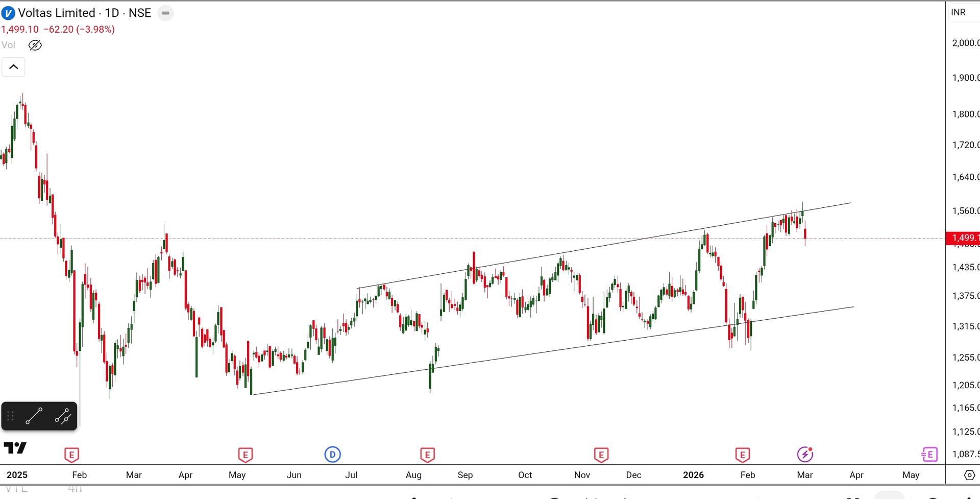The height and width of the screenshot is (499, 980).
Task: Click the Jul label on the time axis
Action: click(351, 475)
